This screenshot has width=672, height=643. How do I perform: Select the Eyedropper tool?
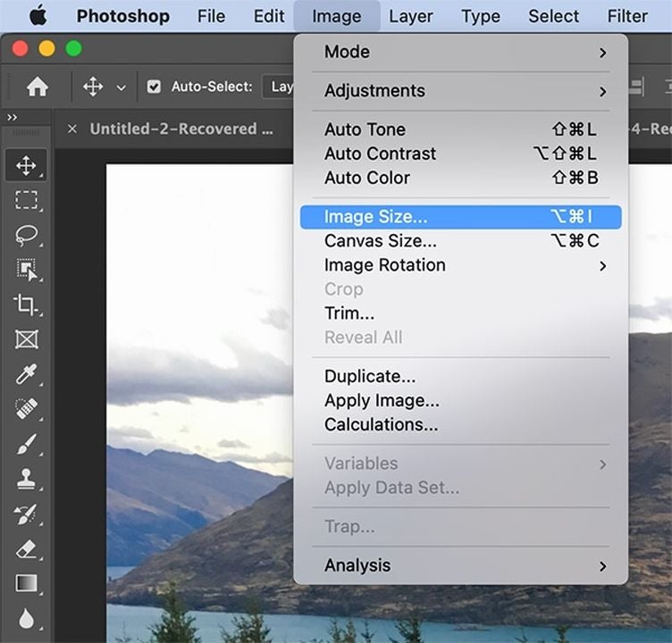[26, 374]
